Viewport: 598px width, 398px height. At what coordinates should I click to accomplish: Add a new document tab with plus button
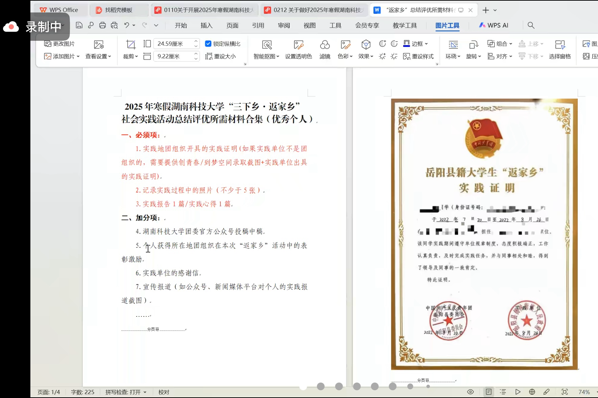click(485, 10)
